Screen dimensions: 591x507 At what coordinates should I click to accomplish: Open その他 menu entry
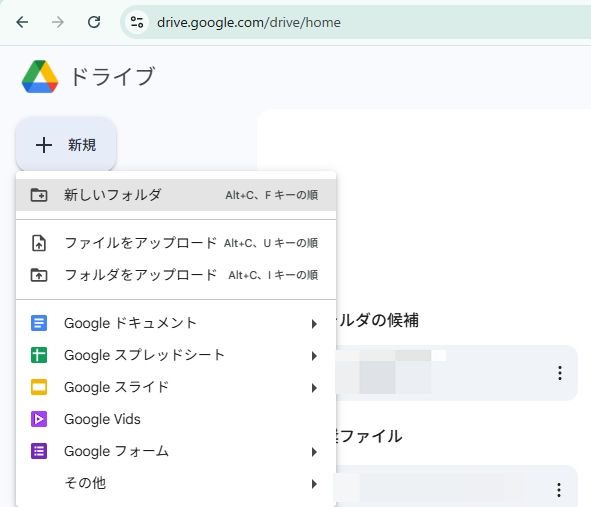[176, 483]
